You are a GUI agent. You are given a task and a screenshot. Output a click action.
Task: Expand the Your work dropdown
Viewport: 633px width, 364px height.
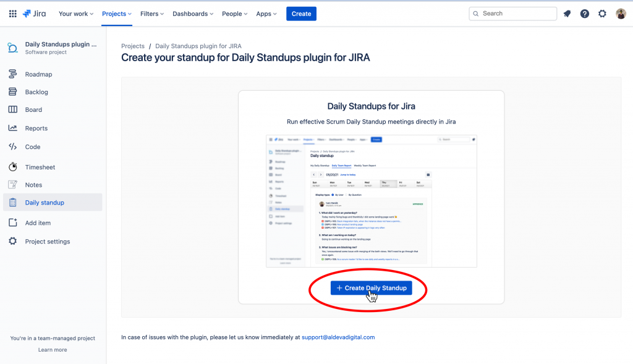[76, 14]
